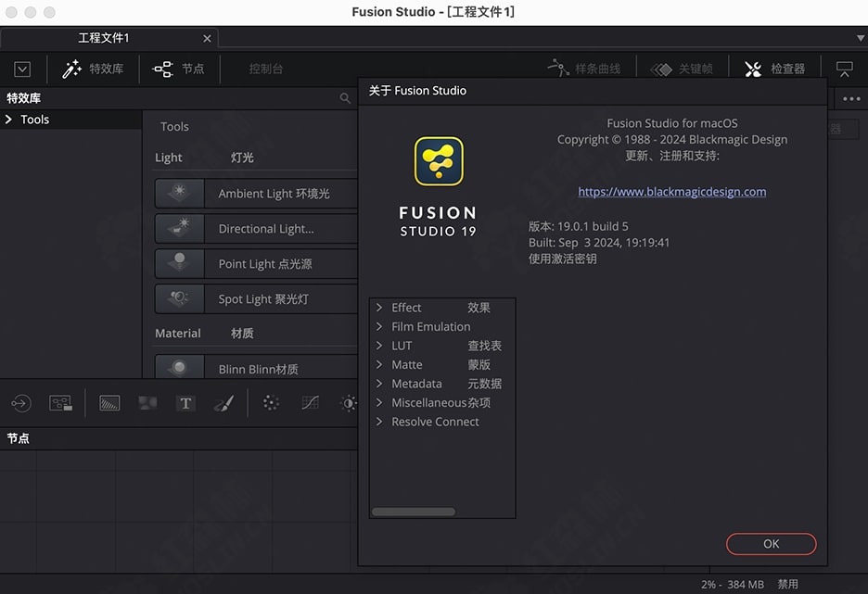Click the Directional Light icon thumbnail
Viewport: 868px width, 594px height.
tap(179, 229)
